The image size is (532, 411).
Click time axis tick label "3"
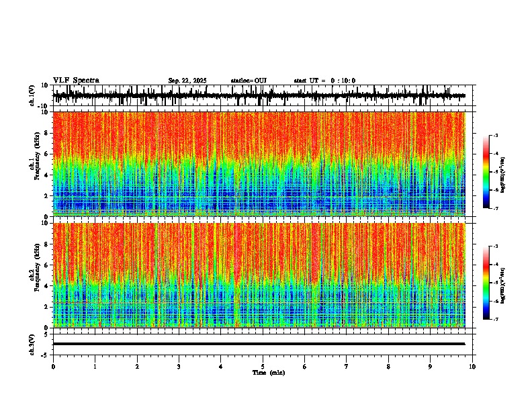(x=179, y=367)
